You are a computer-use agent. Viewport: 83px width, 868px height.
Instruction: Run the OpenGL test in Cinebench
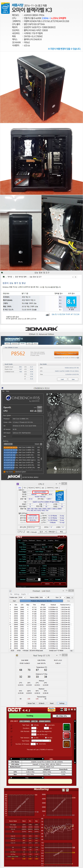pyautogui.click(x=40, y=407)
